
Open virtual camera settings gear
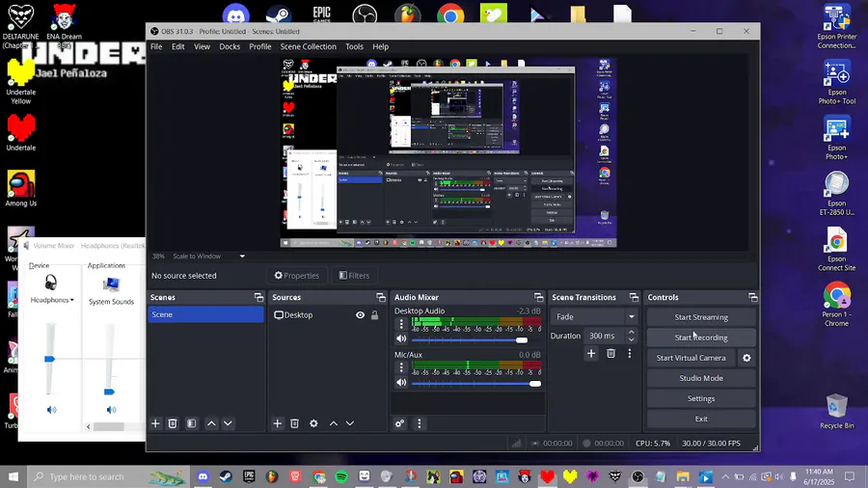click(x=746, y=358)
